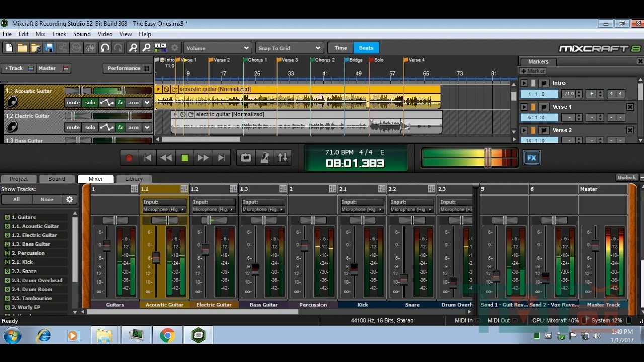Screen dimensions: 644x362
Task: Switch timeline to Time mode
Action: click(x=341, y=48)
